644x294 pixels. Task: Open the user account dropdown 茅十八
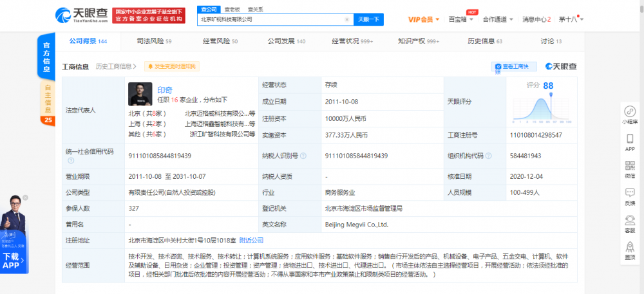coord(571,19)
